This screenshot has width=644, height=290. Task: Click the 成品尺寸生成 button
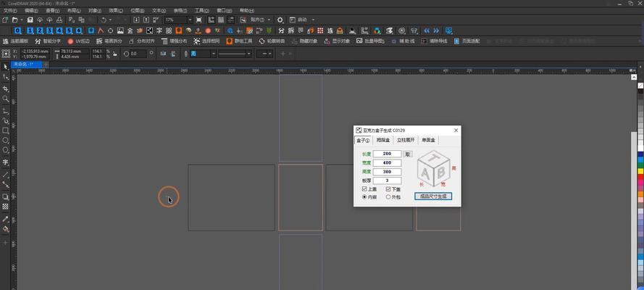coord(433,196)
